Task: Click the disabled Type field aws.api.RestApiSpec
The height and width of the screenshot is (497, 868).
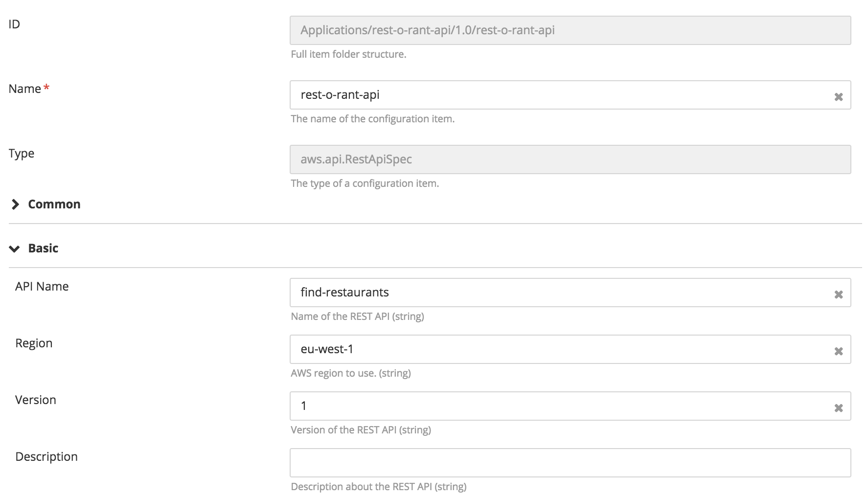Action: point(570,159)
